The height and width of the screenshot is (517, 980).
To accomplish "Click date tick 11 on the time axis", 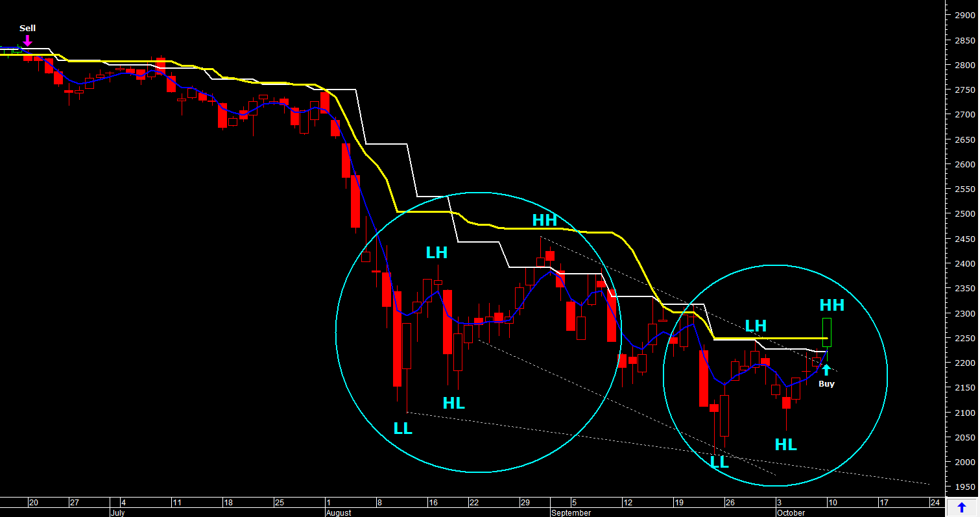I will [x=176, y=502].
